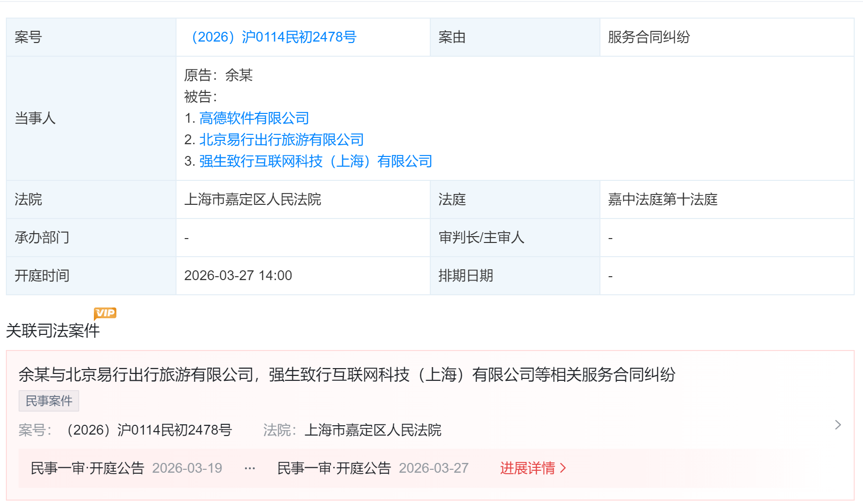
Task: Click the 案由 label cell
Action: 515,37
